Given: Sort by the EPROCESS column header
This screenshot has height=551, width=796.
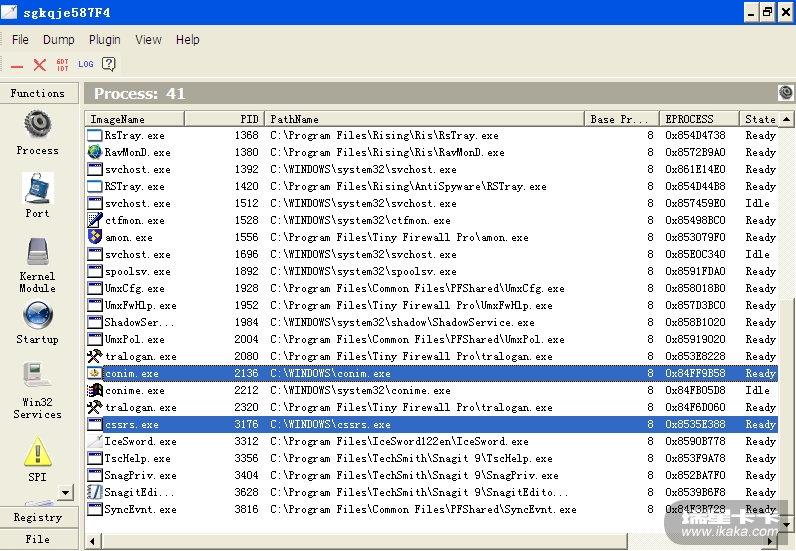Looking at the screenshot, I should pyautogui.click(x=699, y=119).
